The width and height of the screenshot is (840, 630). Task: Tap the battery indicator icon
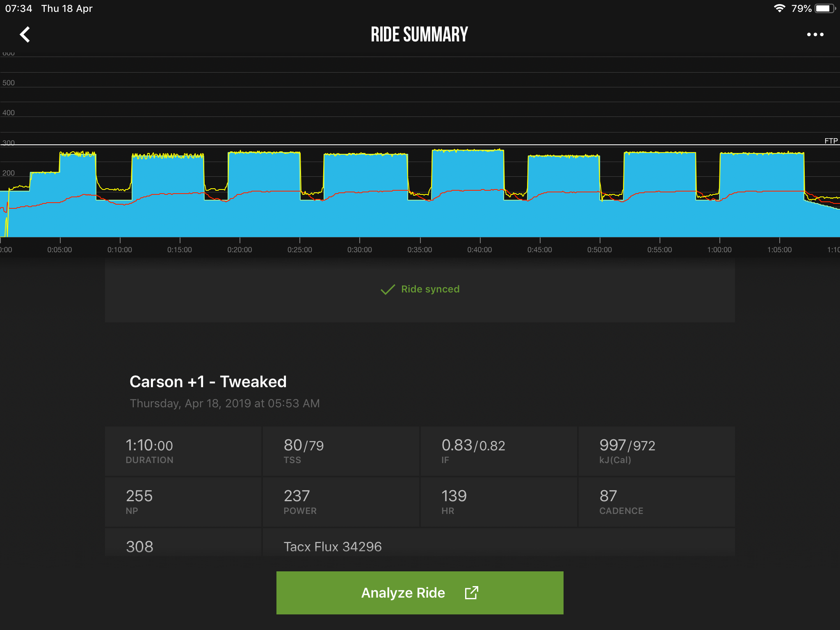[824, 9]
